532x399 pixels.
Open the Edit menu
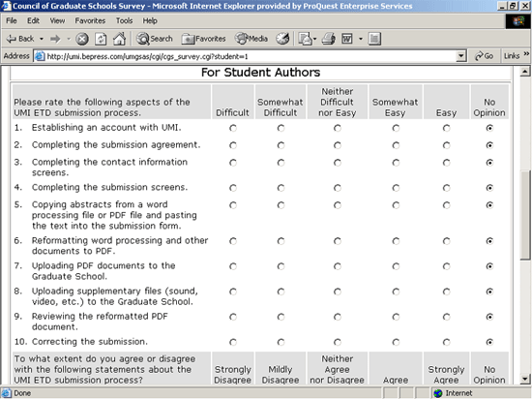point(33,21)
